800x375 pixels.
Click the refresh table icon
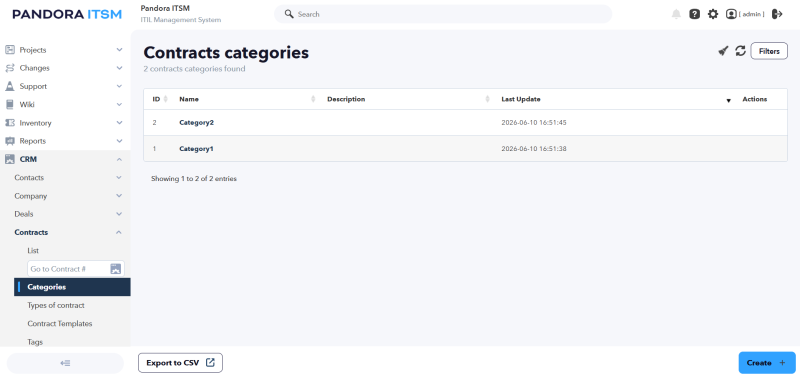740,51
